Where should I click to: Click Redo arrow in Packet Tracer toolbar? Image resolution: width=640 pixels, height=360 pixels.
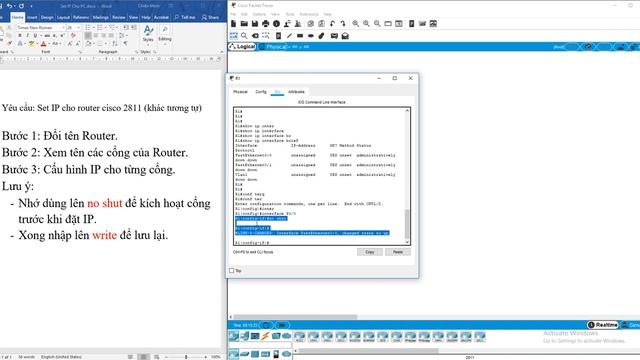(343, 24)
